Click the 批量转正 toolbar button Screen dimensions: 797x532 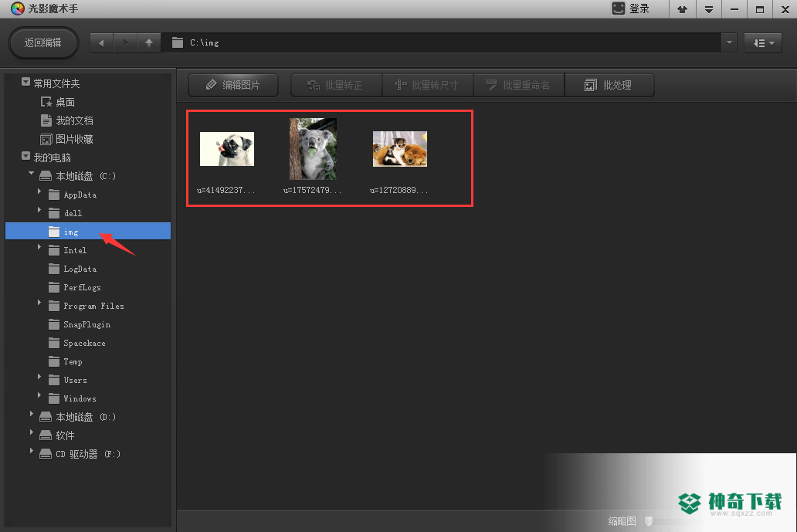(336, 85)
